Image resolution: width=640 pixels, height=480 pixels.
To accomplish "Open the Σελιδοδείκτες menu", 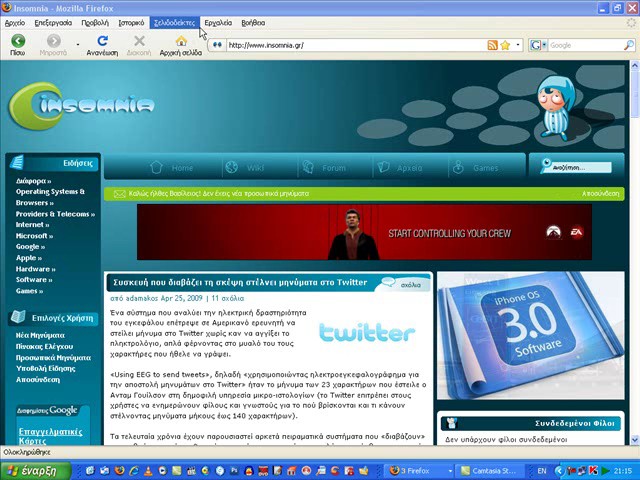I will point(174,23).
